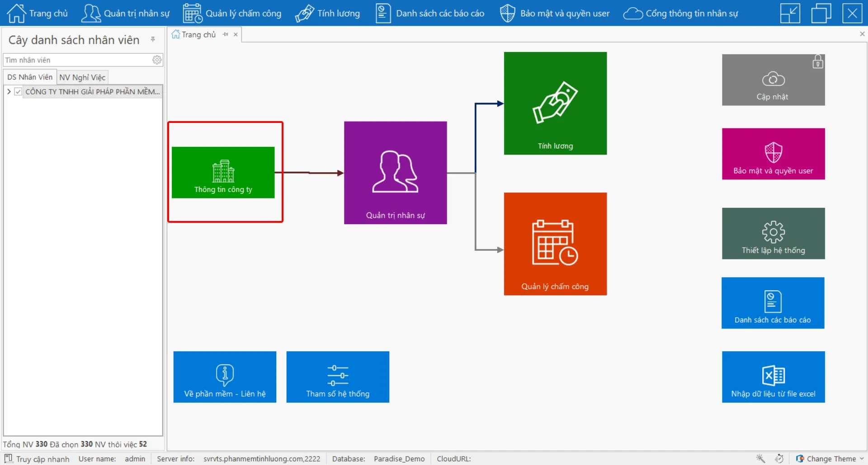This screenshot has height=465, width=868.
Task: Pin the Cây danh sách nhân viên panel
Action: point(153,40)
